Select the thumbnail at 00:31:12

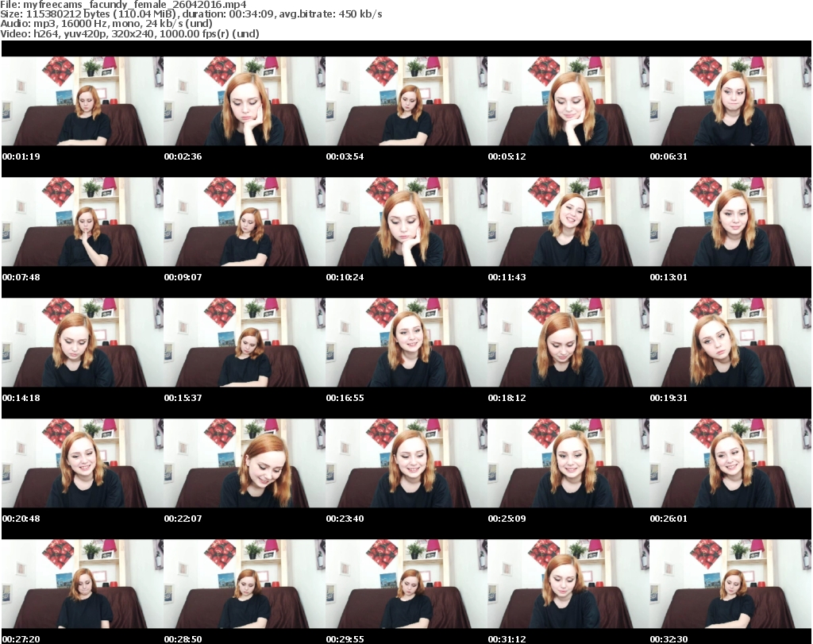click(568, 584)
